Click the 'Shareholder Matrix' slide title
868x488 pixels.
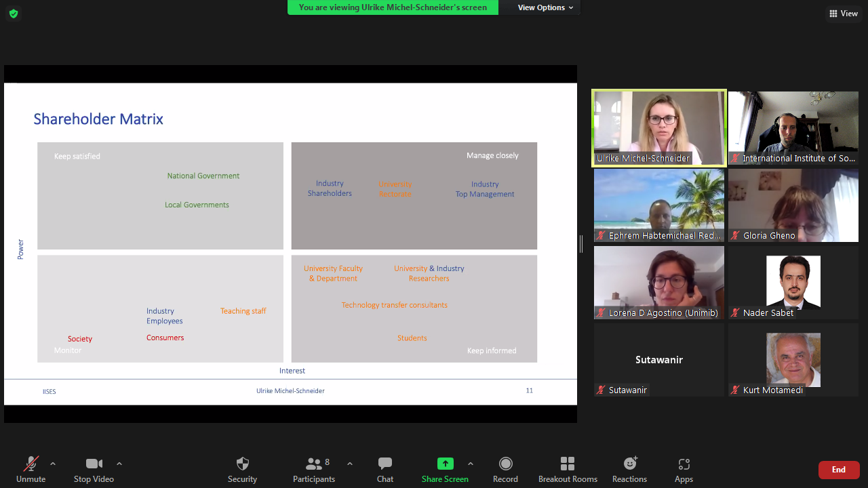pyautogui.click(x=98, y=119)
